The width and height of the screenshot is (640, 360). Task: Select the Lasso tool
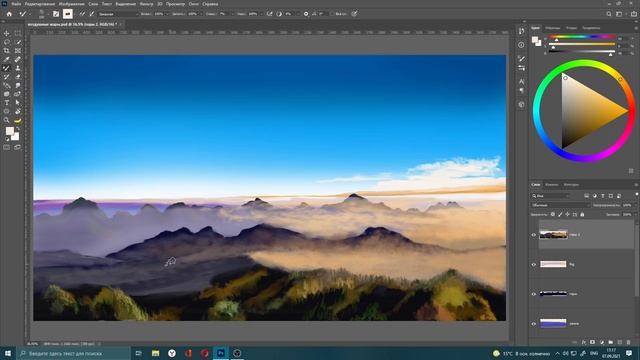(7, 42)
